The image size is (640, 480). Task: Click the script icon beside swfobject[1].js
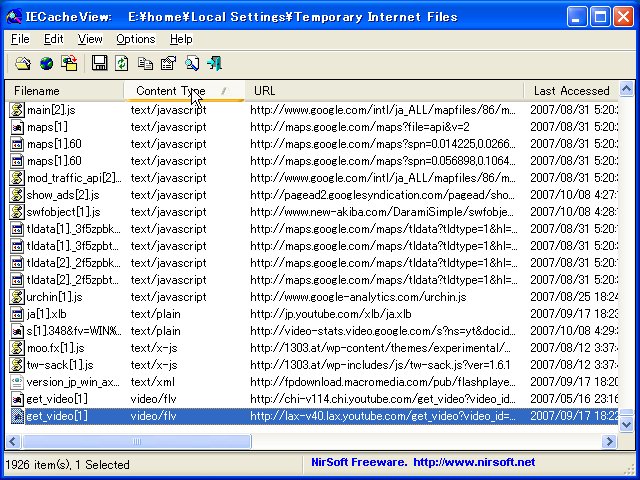(17, 212)
